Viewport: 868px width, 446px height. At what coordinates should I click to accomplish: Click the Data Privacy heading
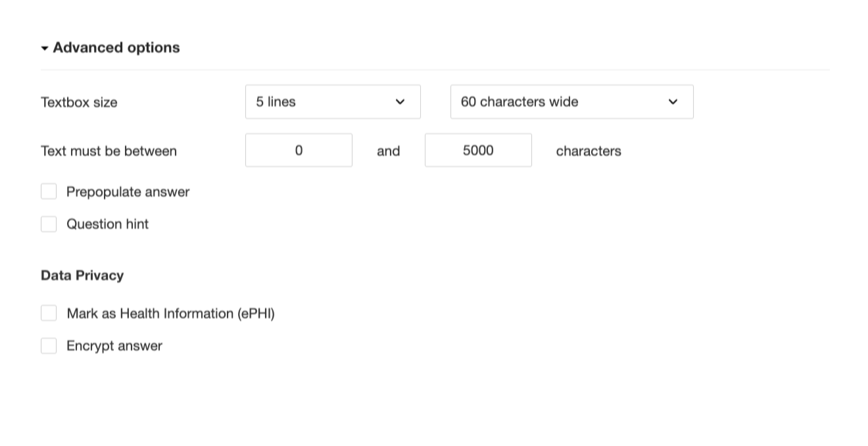pos(82,276)
